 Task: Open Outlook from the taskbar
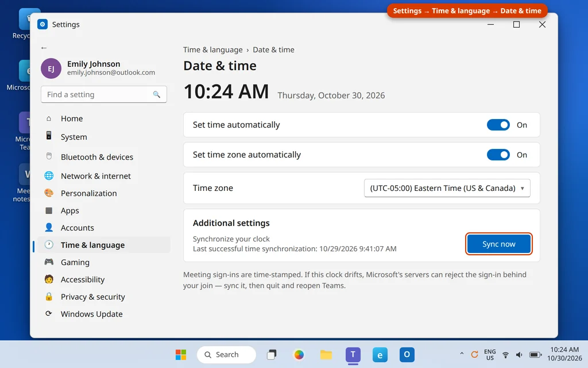(407, 354)
